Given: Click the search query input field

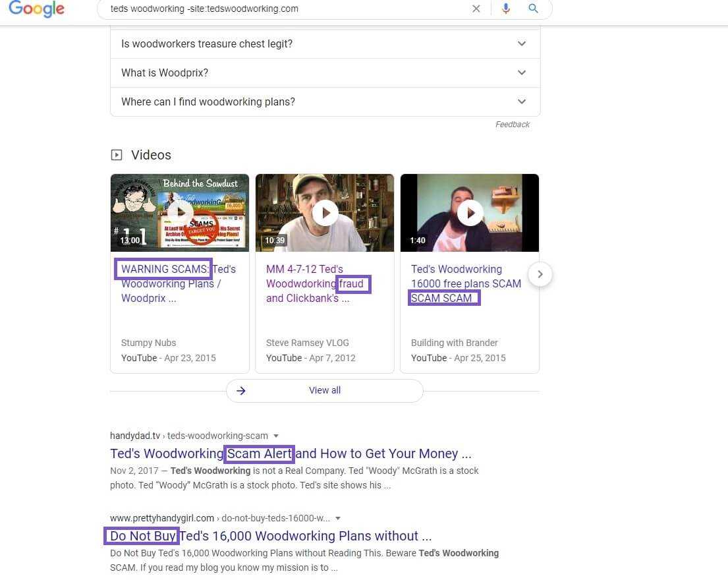Looking at the screenshot, I should click(288, 9).
